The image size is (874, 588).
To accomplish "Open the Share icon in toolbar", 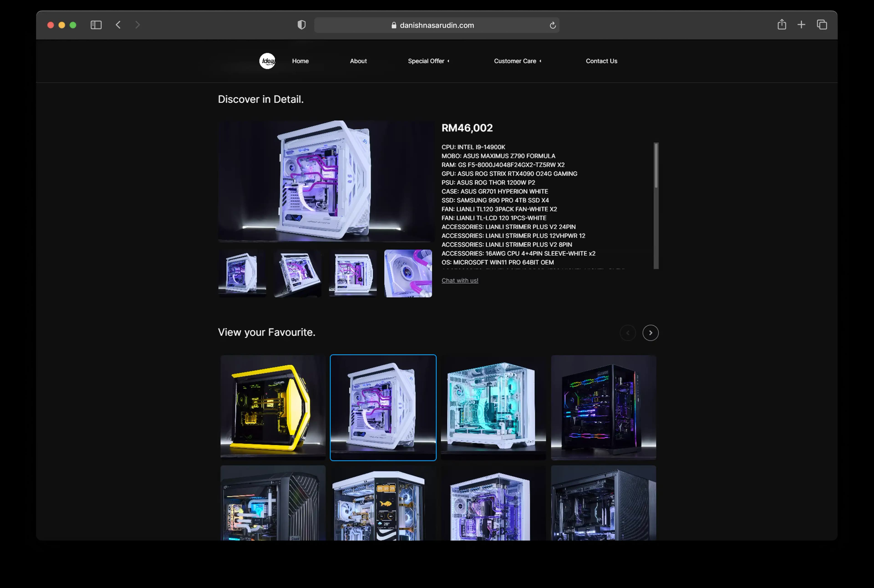I will point(781,24).
